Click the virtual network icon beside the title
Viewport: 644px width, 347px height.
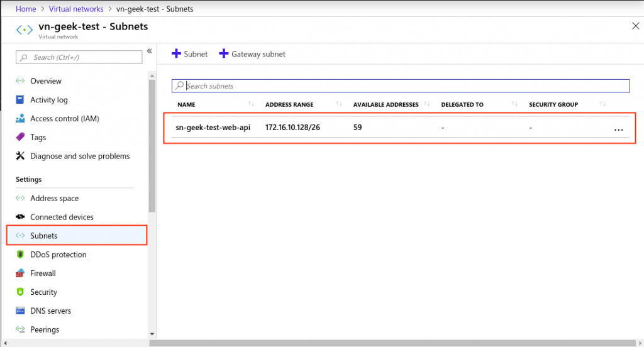pyautogui.click(x=25, y=30)
